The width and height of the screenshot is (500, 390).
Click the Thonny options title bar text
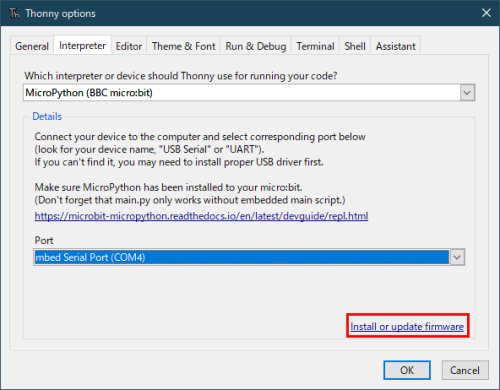pyautogui.click(x=60, y=13)
